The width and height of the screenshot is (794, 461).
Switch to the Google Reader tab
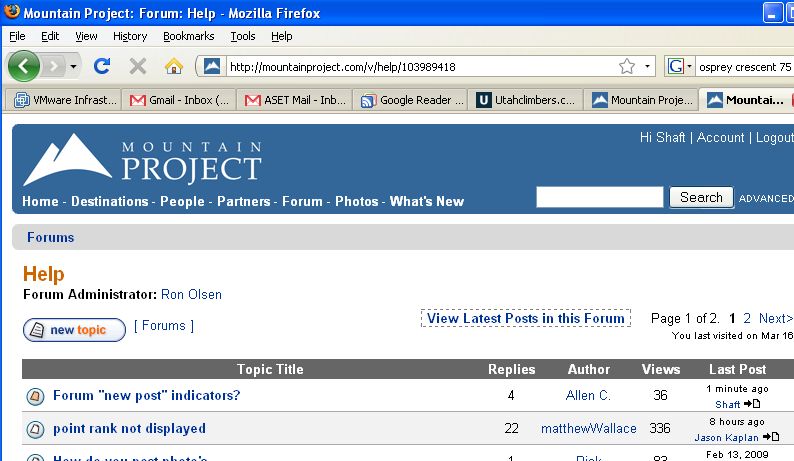point(412,100)
